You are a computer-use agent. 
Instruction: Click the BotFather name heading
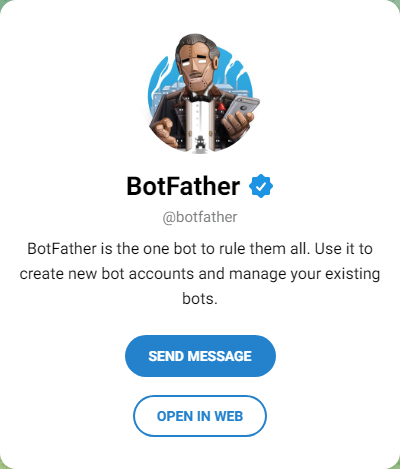(183, 186)
